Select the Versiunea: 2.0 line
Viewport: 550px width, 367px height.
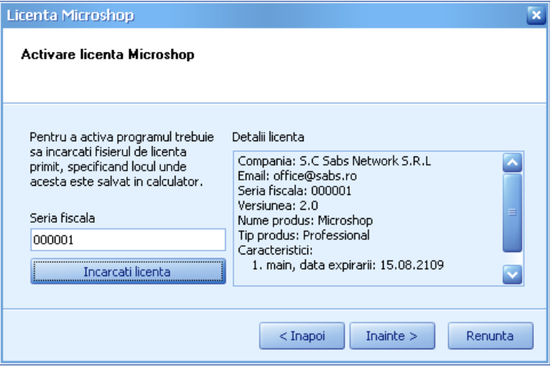tap(278, 205)
